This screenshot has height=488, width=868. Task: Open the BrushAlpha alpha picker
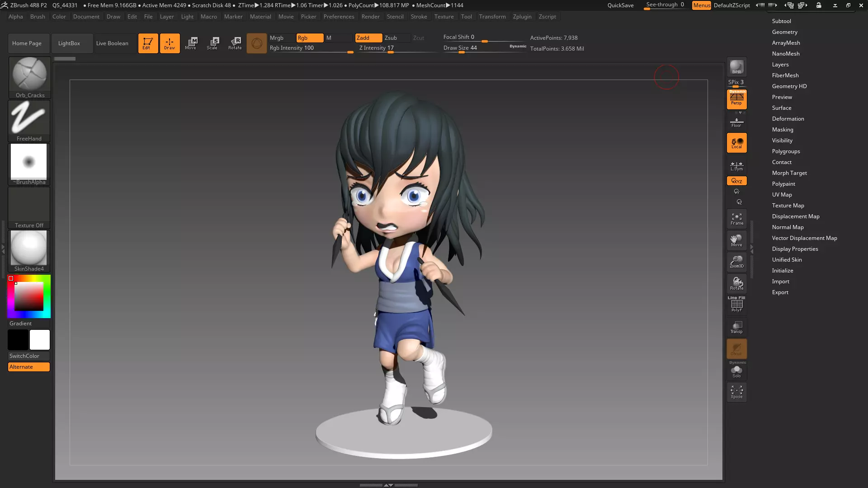tap(29, 164)
